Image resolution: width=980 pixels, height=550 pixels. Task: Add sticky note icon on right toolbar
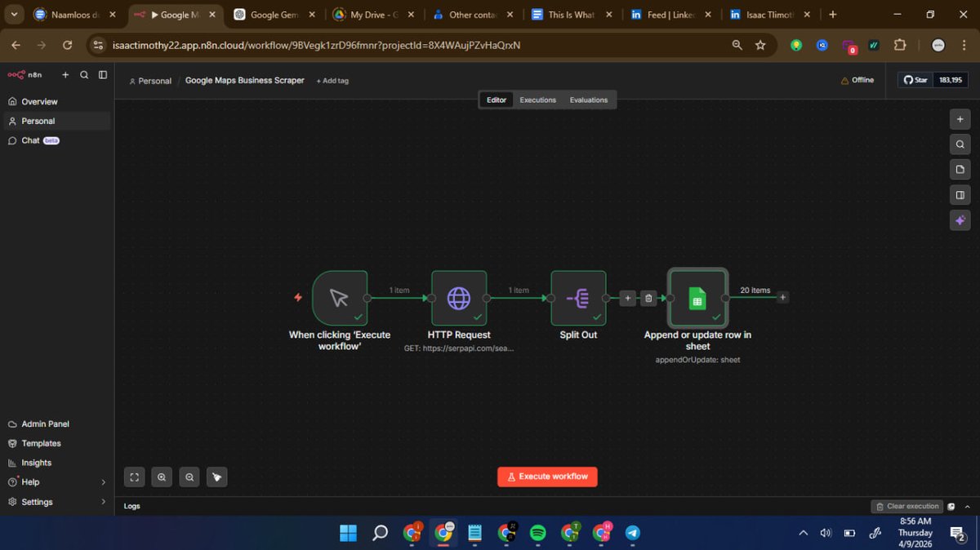coord(960,170)
